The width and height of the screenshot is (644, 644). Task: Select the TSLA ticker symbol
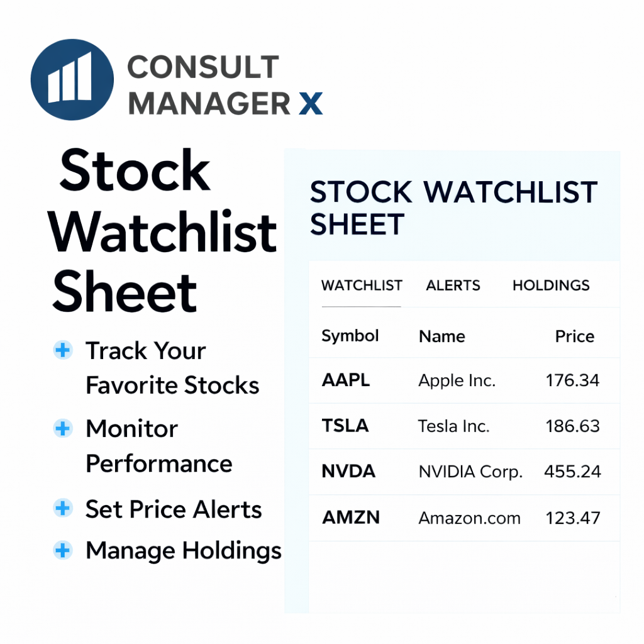345,426
